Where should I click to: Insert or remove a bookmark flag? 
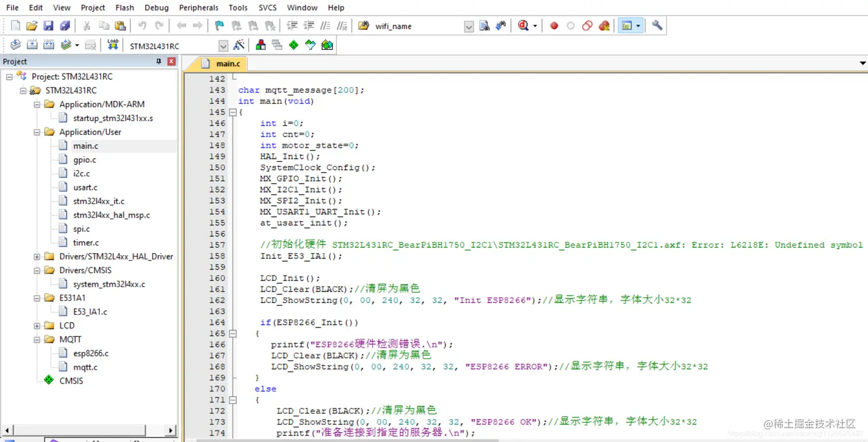click(219, 26)
